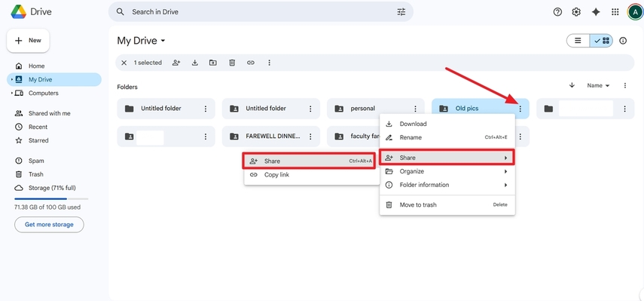Open options for first Untitled folder
644x301 pixels.
click(206, 109)
